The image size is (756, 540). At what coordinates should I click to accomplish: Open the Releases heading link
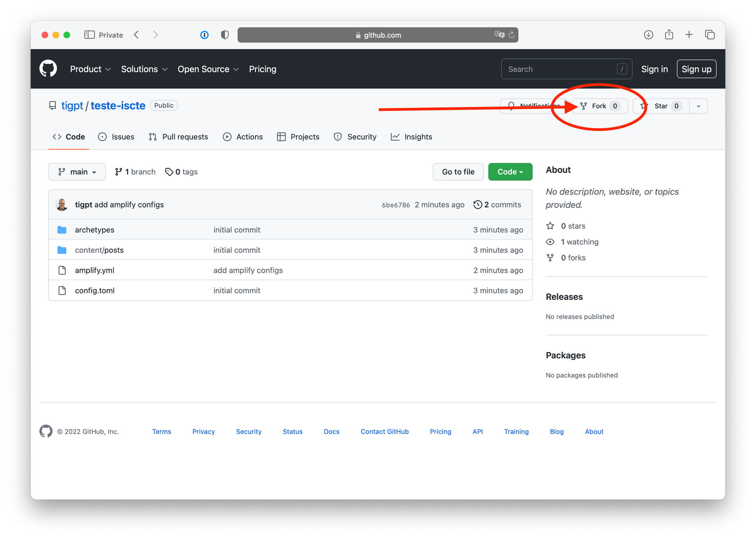tap(564, 297)
